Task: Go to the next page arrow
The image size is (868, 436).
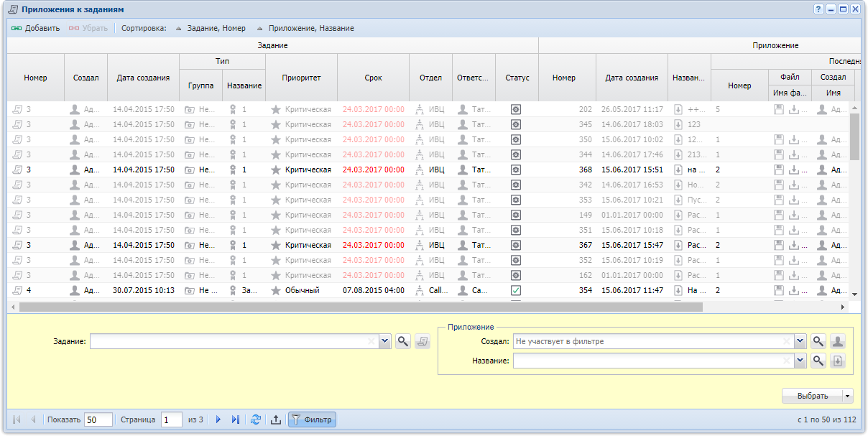Action: tap(218, 419)
